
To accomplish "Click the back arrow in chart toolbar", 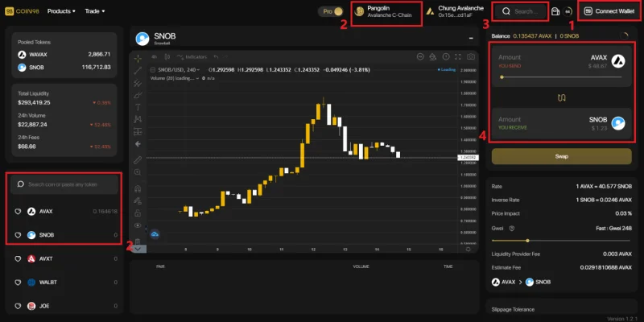I will (138, 144).
